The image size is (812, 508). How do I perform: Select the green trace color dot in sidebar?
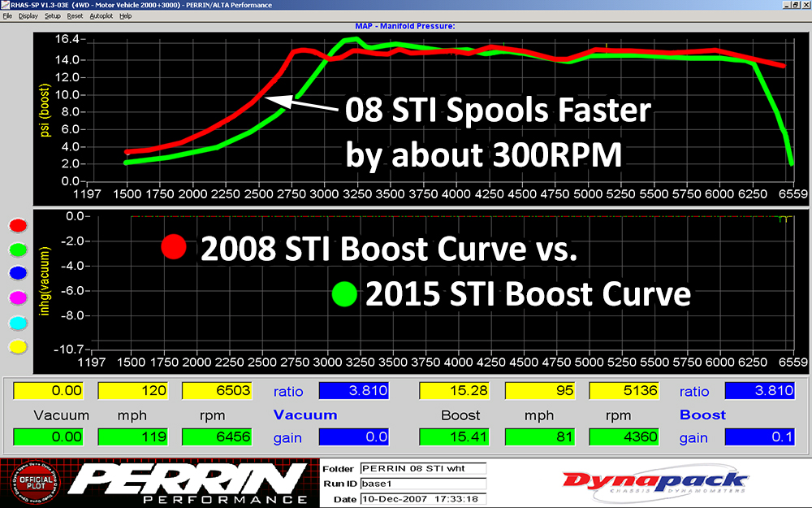click(x=18, y=250)
